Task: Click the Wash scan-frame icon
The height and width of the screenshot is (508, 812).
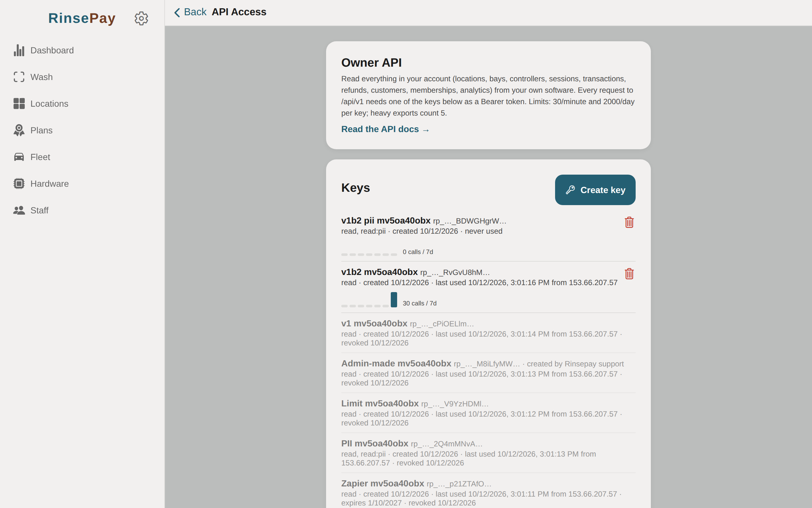Action: (x=19, y=77)
